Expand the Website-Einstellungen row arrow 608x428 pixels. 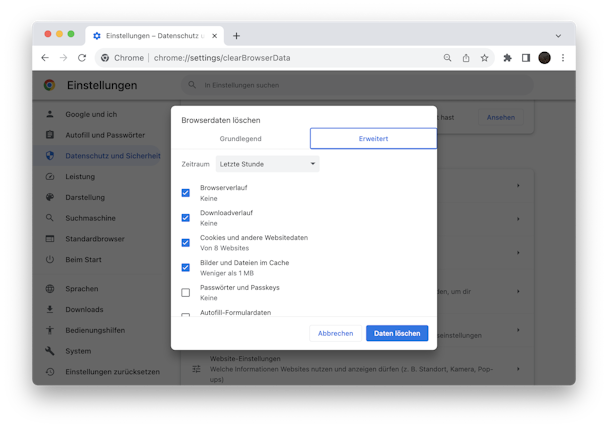pos(518,369)
